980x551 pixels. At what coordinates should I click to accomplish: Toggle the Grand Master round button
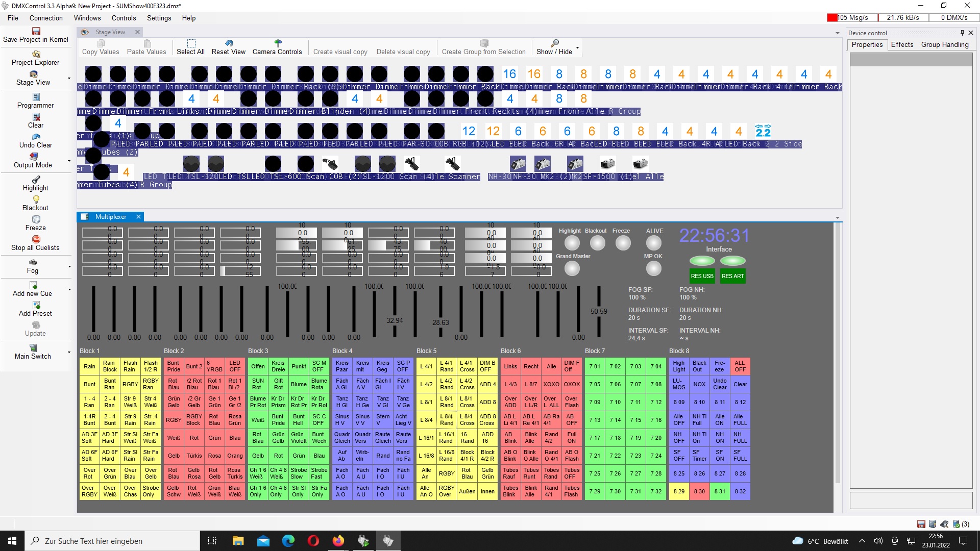[x=572, y=268]
